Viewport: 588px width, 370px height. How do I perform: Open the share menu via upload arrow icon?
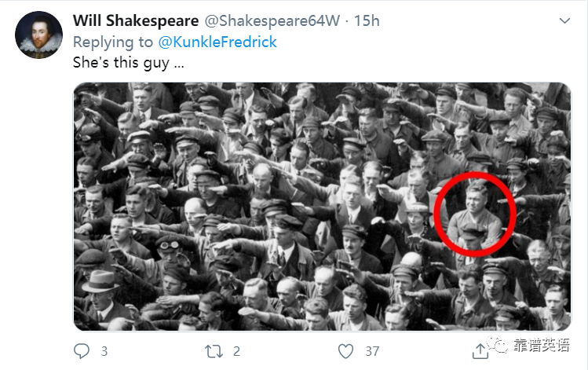pyautogui.click(x=480, y=352)
